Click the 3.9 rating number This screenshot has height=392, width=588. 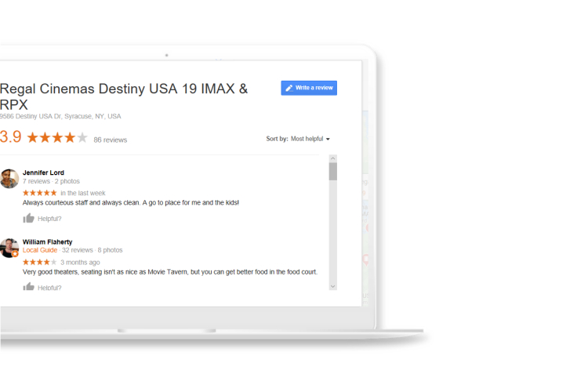pos(11,137)
